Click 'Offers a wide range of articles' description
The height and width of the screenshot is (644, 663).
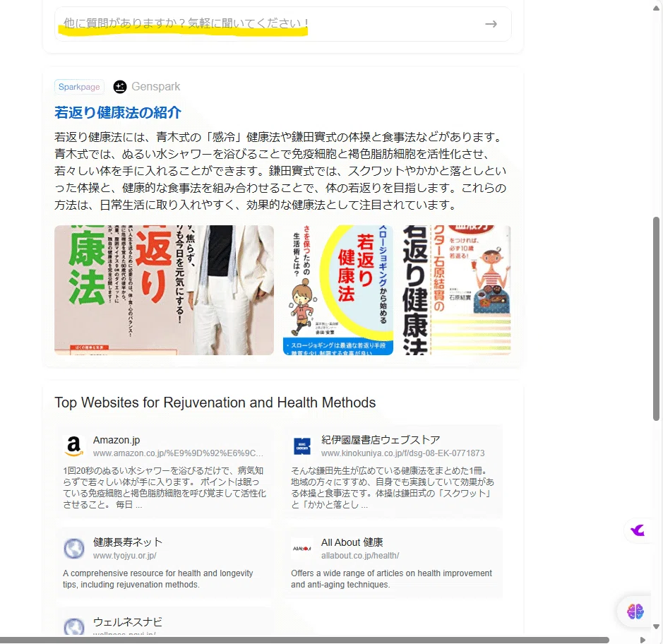coord(391,579)
